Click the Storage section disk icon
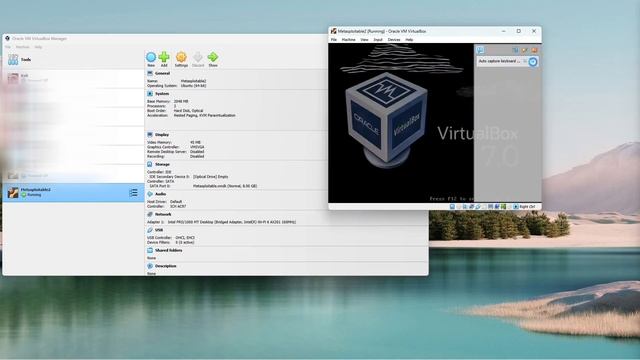Viewport: 640px width, 360px height. (150, 164)
